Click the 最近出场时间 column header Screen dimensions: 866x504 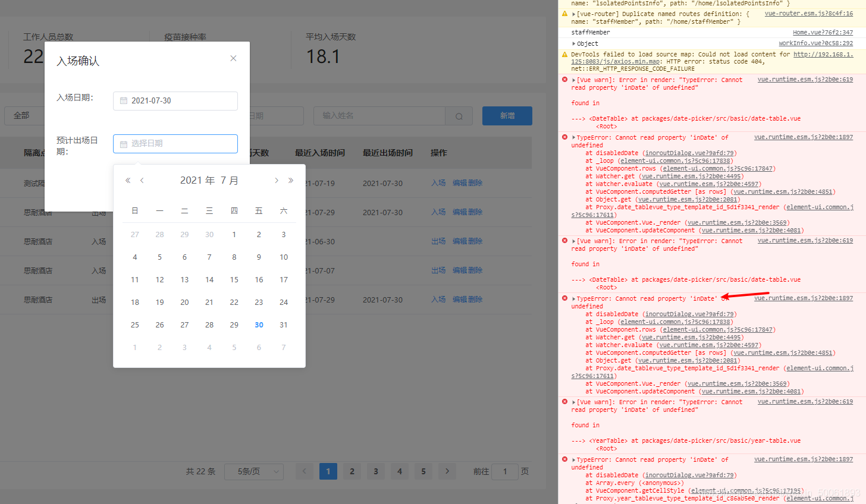click(388, 153)
